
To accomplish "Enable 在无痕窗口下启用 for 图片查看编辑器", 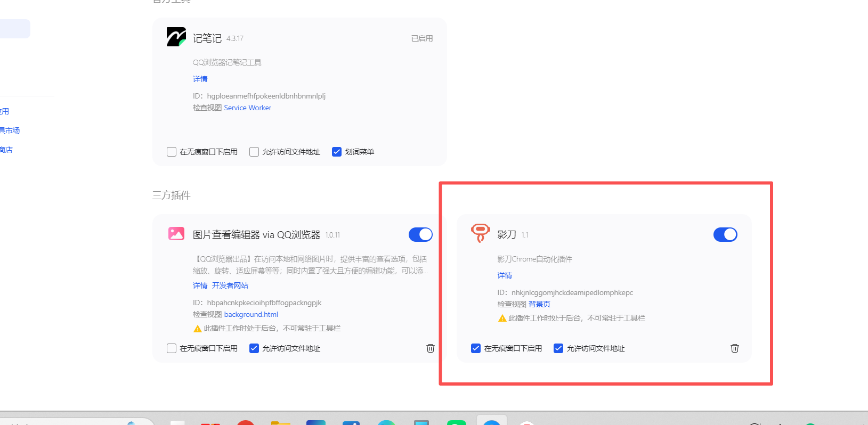I will point(172,348).
